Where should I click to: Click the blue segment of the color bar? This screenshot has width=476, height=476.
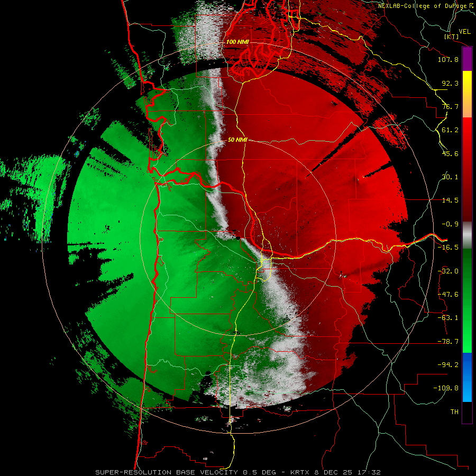click(467, 377)
